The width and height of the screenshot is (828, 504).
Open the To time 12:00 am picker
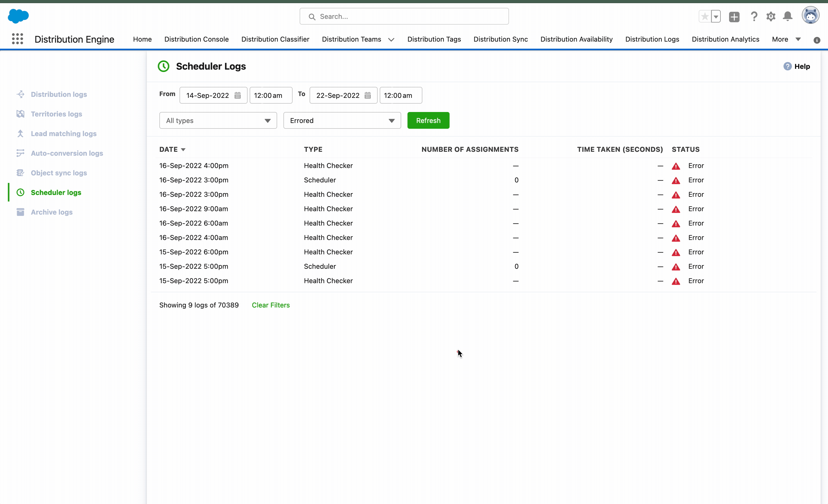(x=401, y=96)
